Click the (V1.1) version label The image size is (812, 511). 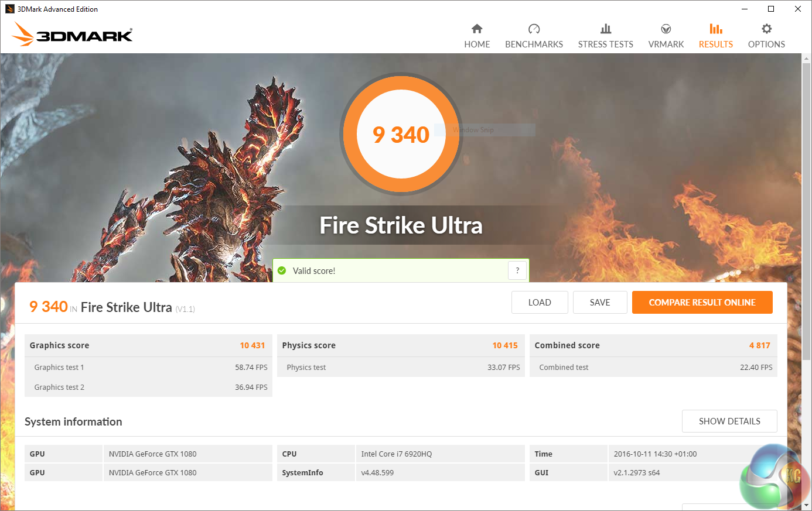click(185, 309)
